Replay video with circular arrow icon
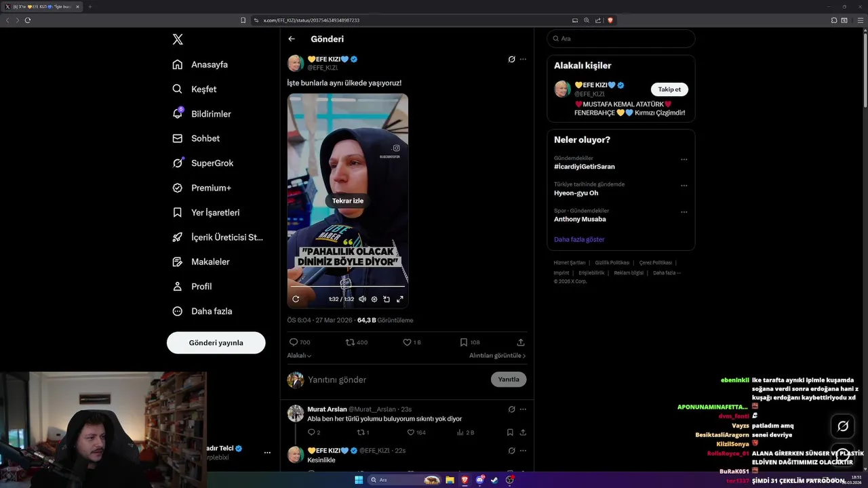Viewport: 868px width, 488px height. (296, 299)
